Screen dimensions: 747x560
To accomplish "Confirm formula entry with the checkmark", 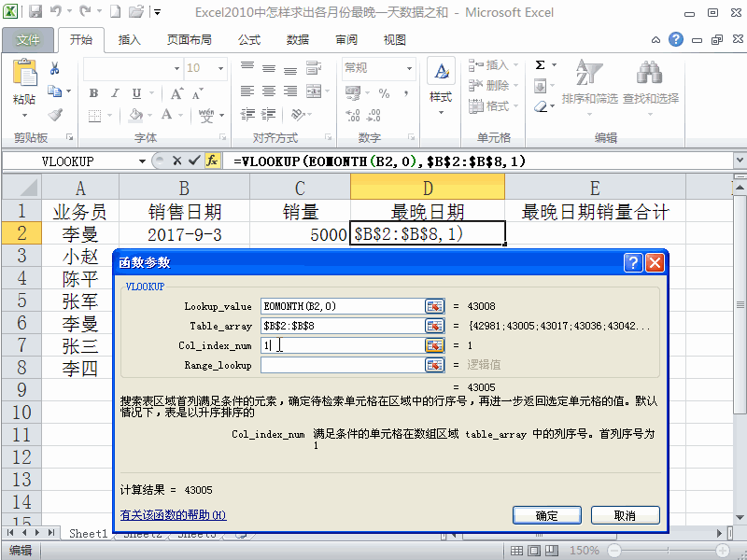I will click(194, 161).
